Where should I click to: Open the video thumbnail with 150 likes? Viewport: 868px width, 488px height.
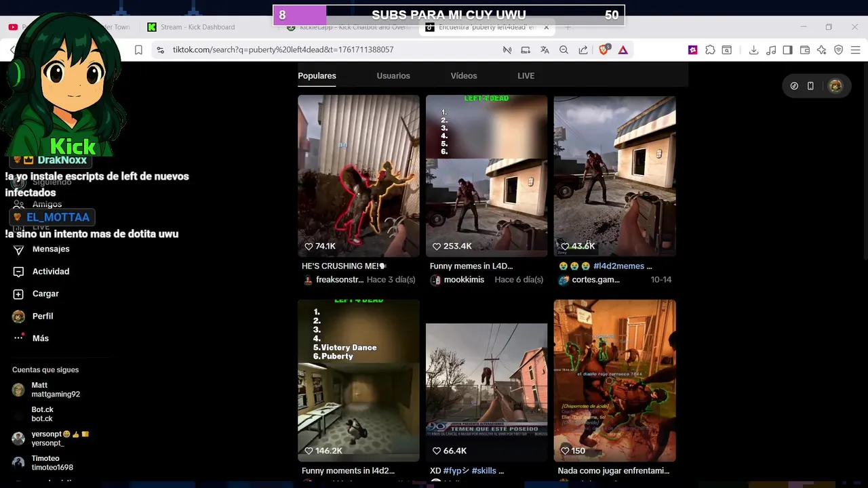click(x=614, y=380)
